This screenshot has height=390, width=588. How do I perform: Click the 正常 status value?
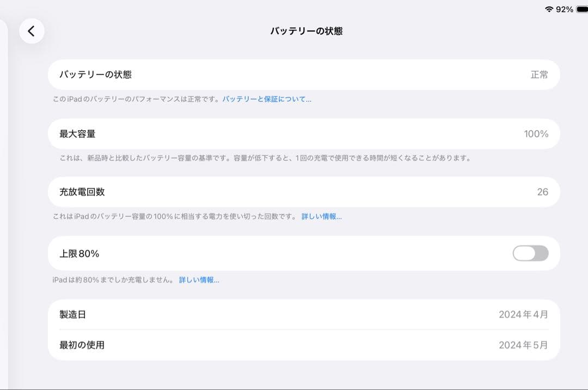coord(539,74)
